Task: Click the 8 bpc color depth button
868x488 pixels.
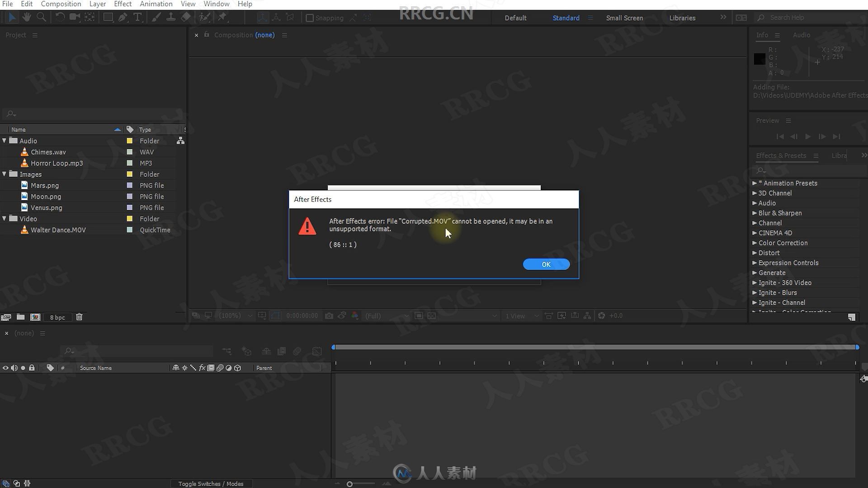Action: (57, 317)
